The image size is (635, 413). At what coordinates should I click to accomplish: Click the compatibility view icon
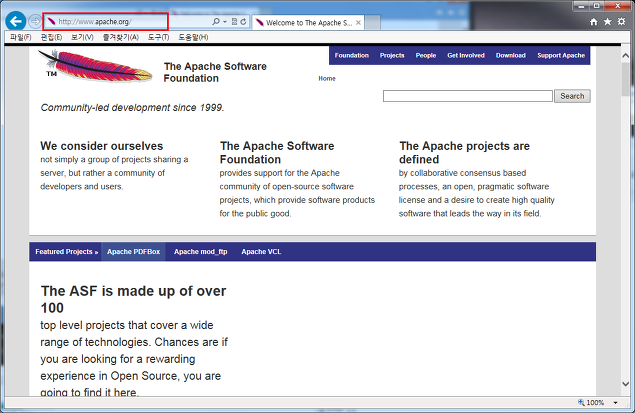234,21
